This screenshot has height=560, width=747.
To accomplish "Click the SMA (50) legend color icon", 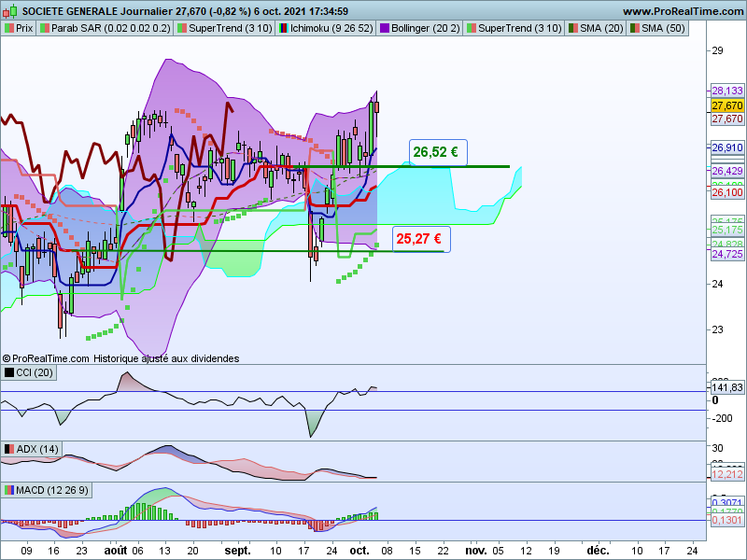I will click(x=635, y=28).
